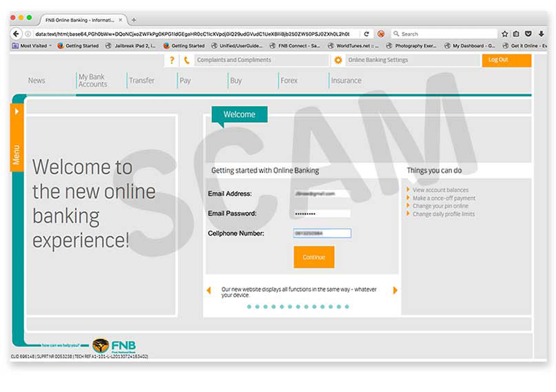The image size is (556, 392).
Task: Click the NoScript blocked icon beside reload
Action: [381, 34]
